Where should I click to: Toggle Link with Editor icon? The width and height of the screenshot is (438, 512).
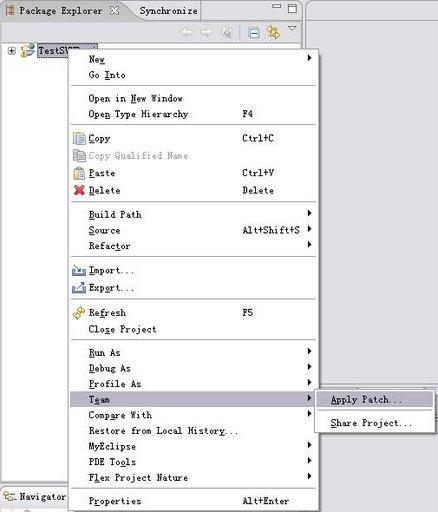click(x=273, y=32)
